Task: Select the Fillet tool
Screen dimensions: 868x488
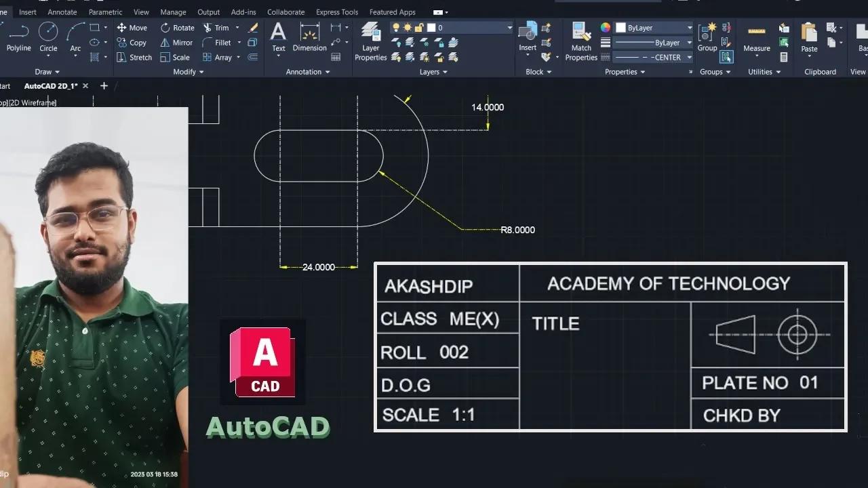Action: point(221,42)
